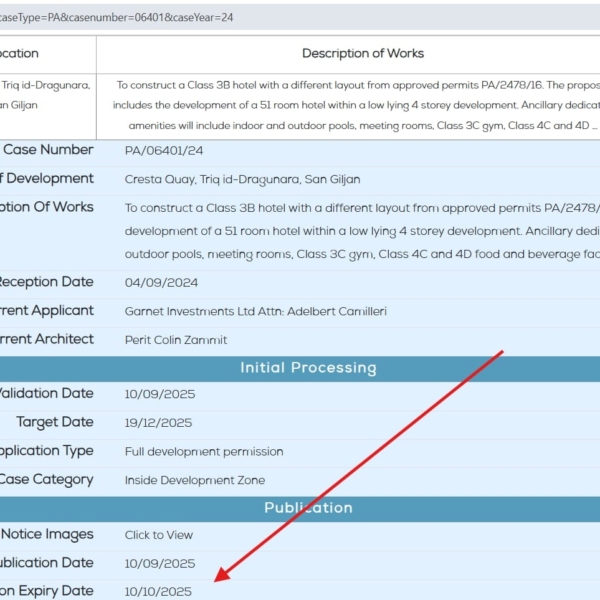Click the expiry date 10/10/2025

pyautogui.click(x=158, y=592)
